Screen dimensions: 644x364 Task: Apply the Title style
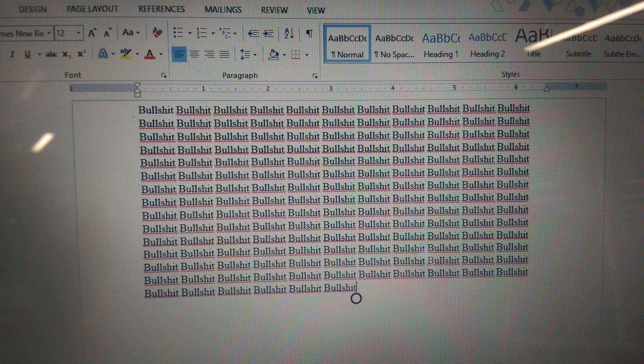pyautogui.click(x=534, y=44)
